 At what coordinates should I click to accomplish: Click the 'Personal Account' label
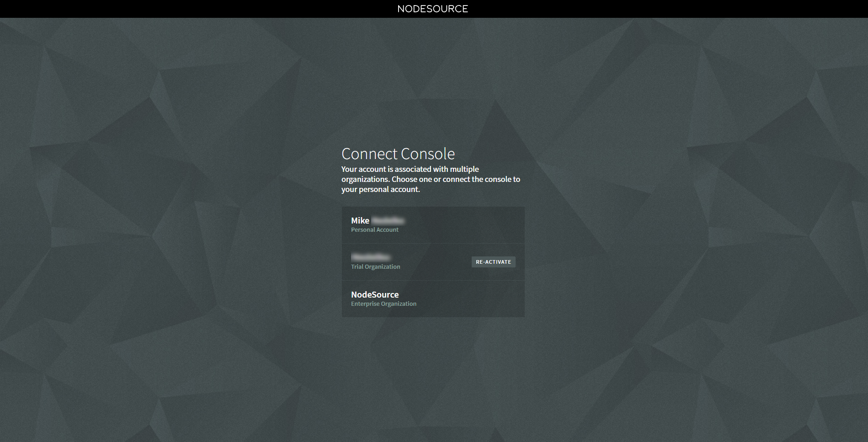[375, 229]
